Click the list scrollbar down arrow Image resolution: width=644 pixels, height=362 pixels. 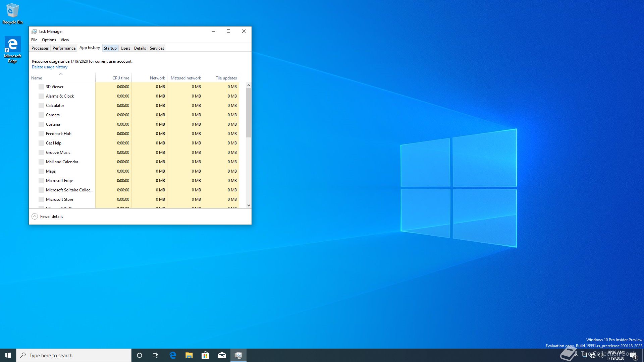tap(249, 205)
